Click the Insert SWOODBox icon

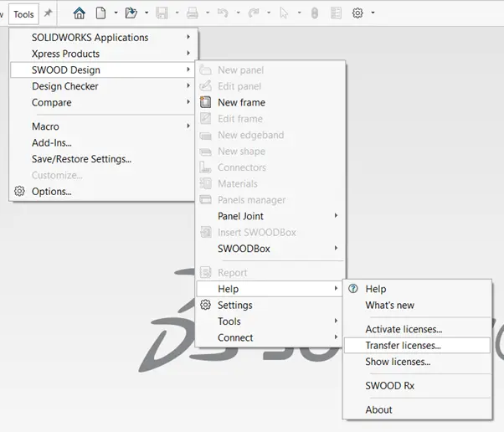click(206, 232)
